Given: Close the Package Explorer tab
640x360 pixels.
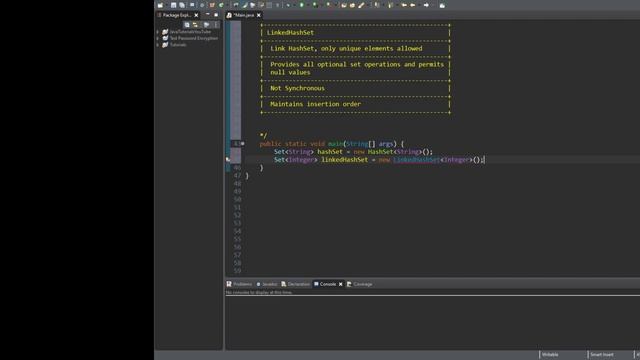Looking at the screenshot, I should (196, 15).
